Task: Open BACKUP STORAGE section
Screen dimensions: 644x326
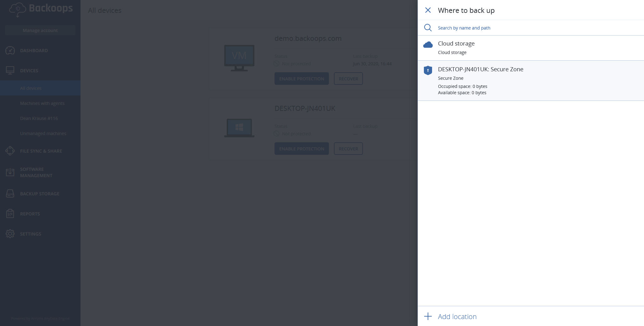Action: point(40,194)
